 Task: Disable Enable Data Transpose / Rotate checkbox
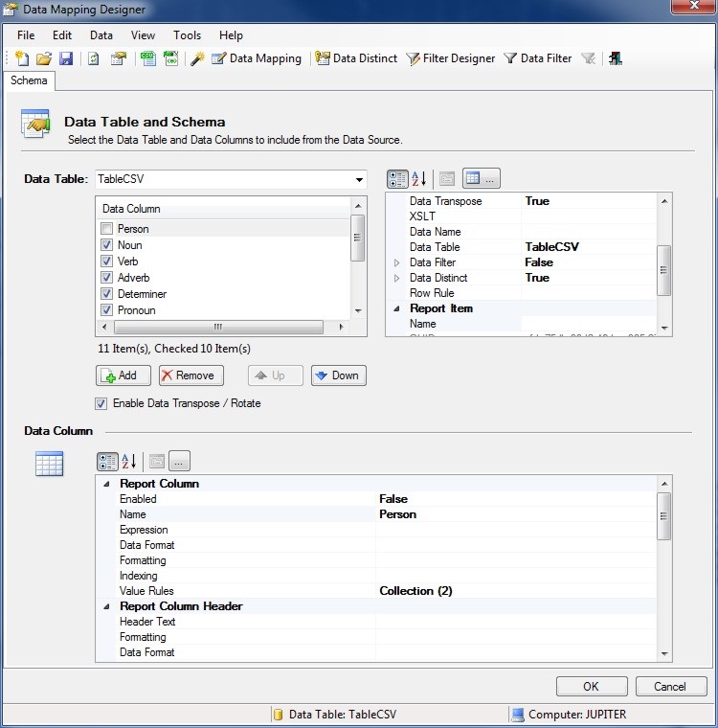pyautogui.click(x=101, y=403)
